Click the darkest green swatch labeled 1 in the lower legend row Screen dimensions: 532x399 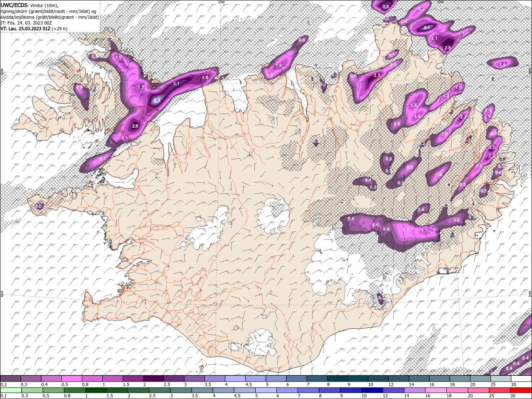(x=96, y=390)
